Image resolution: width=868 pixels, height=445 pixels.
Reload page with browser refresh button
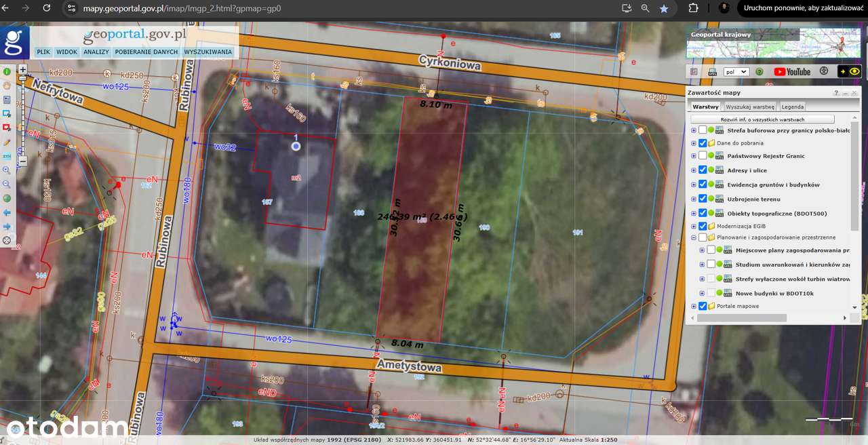(x=46, y=8)
